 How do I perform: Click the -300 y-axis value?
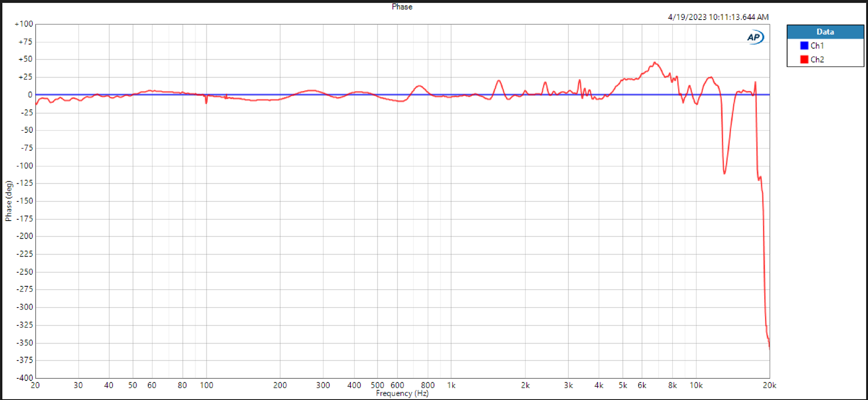point(25,307)
